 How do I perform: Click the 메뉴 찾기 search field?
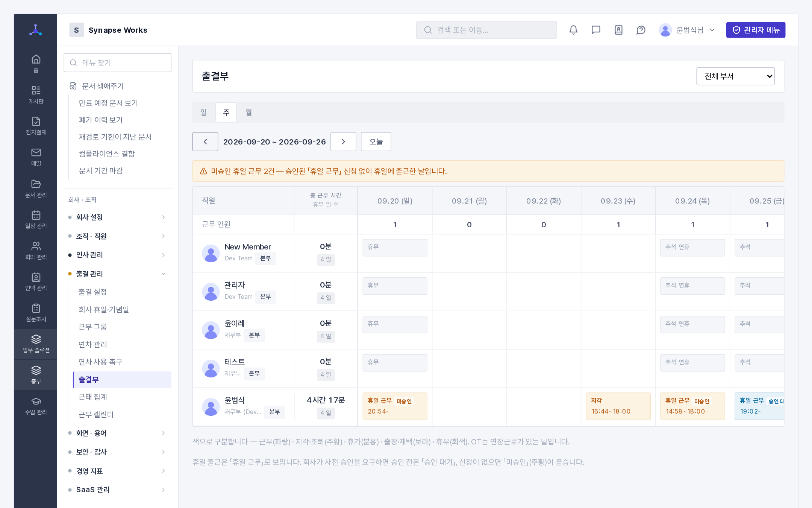point(118,62)
